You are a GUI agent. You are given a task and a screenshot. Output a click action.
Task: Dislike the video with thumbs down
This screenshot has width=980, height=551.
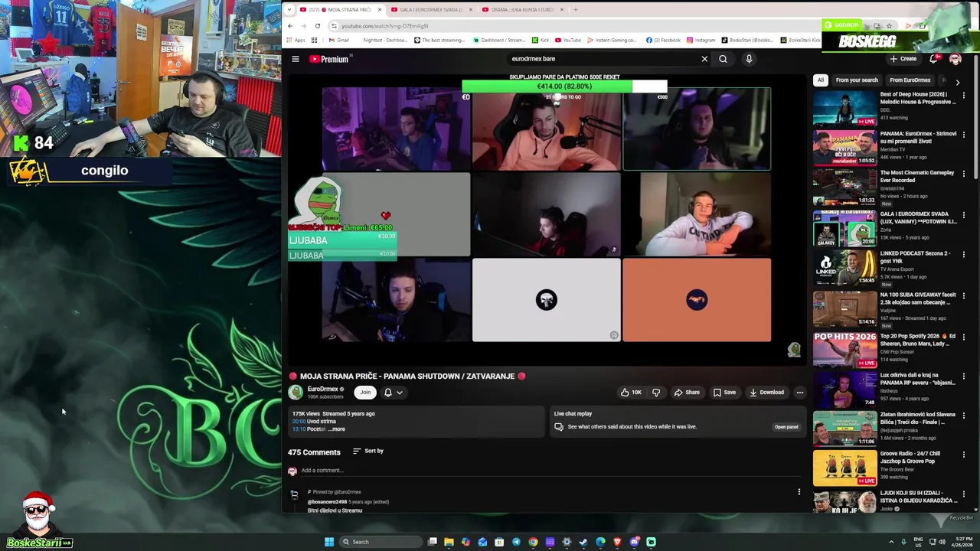[x=656, y=393]
